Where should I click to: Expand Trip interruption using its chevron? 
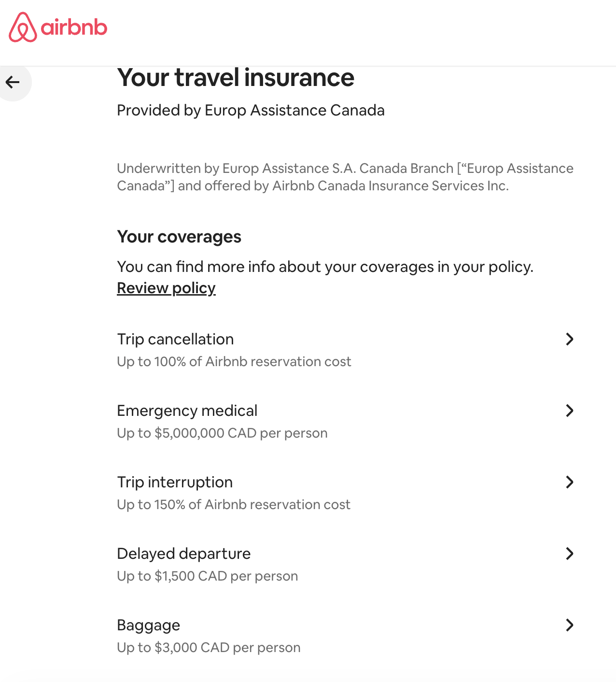point(570,482)
